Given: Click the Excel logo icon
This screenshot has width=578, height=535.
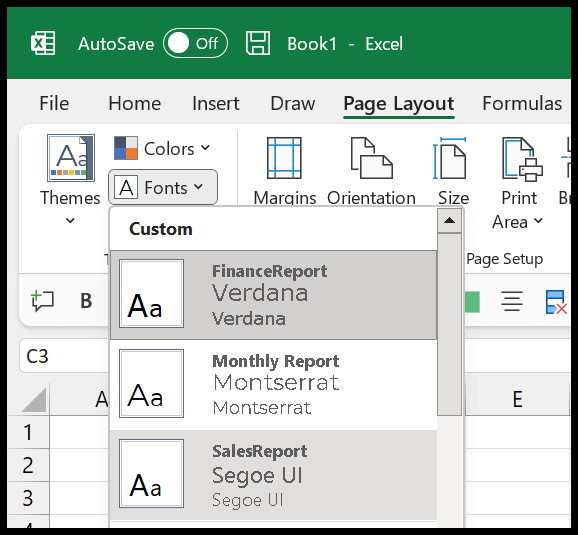Looking at the screenshot, I should click(x=43, y=43).
